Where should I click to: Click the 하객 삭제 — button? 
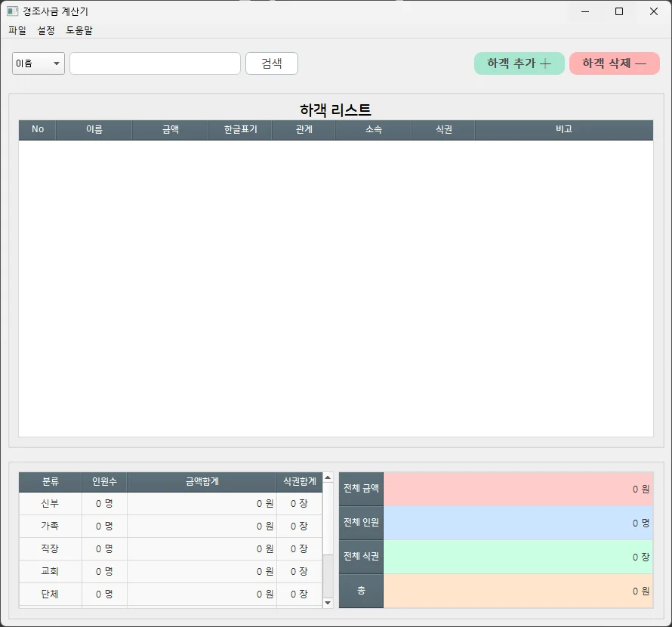point(615,63)
